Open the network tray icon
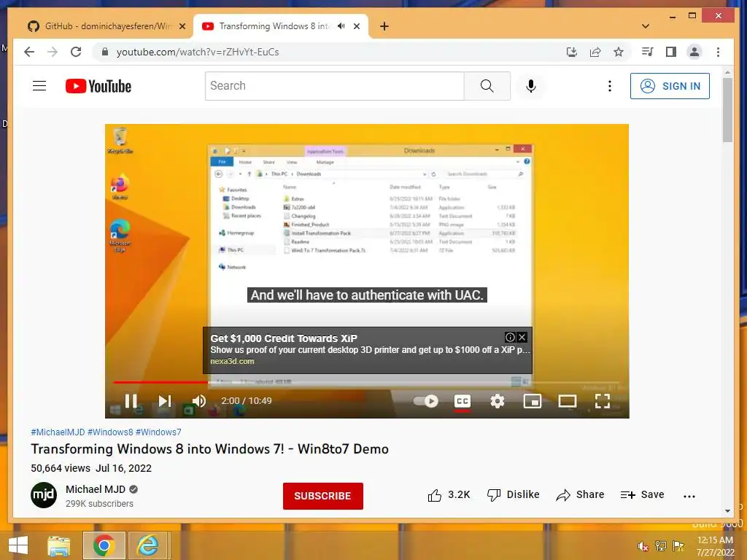747x560 pixels. 661,546
